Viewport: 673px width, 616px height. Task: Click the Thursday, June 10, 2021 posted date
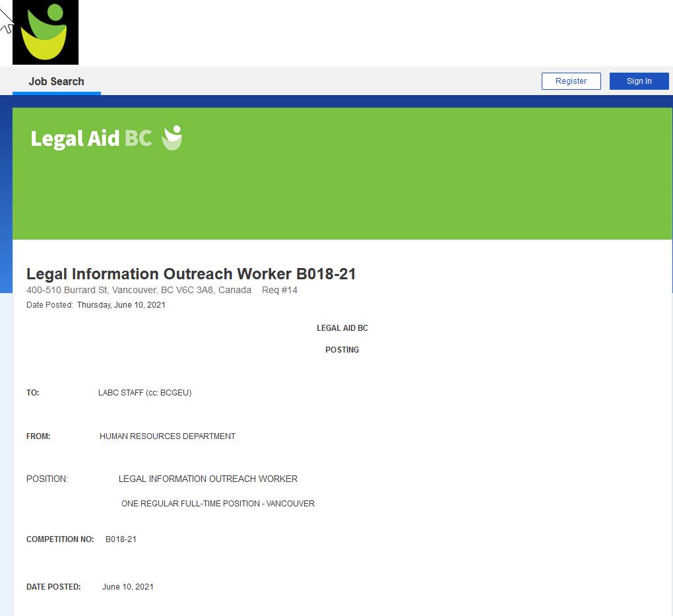pyautogui.click(x=121, y=305)
